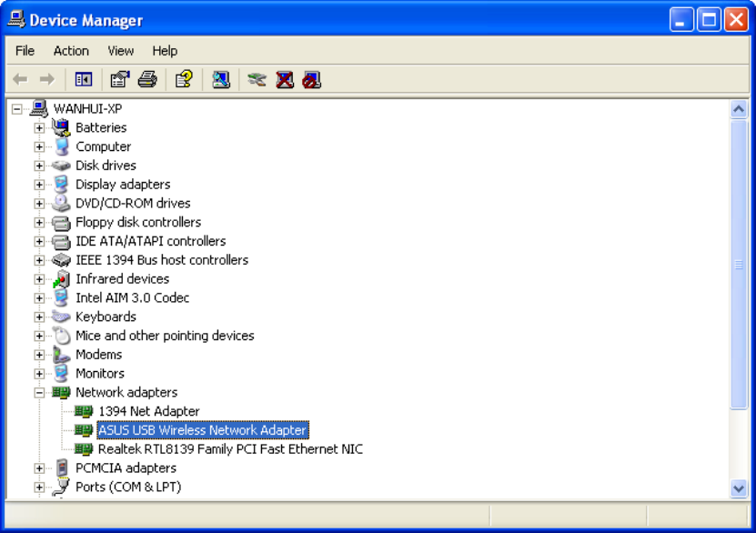Select the Disk drives label
The image size is (756, 533).
pyautogui.click(x=106, y=166)
